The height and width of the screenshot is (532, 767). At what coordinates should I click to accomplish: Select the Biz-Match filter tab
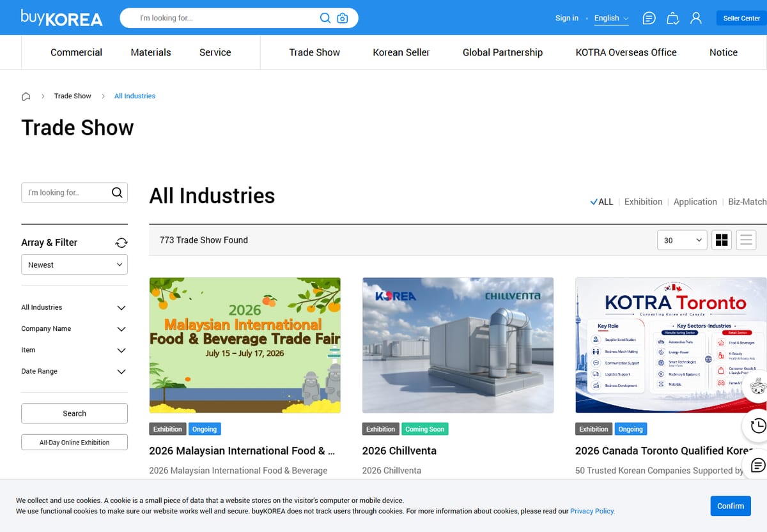tap(747, 202)
